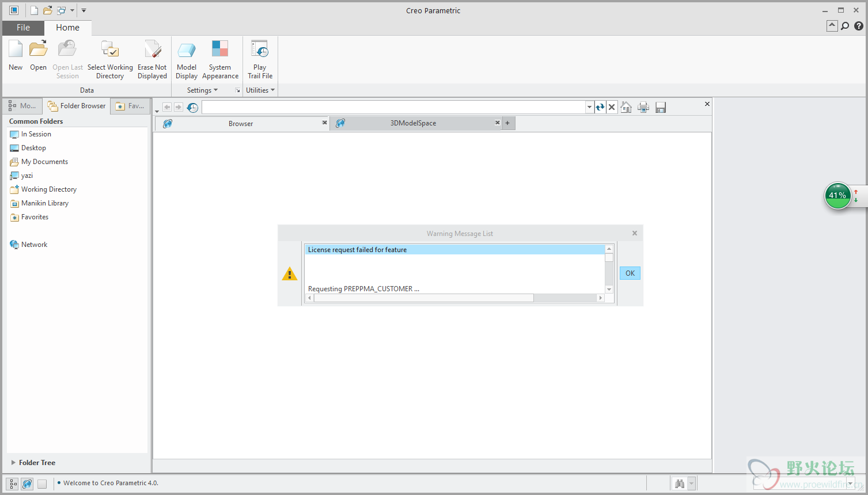Refresh the embedded browser page
The width and height of the screenshot is (868, 495).
[600, 107]
